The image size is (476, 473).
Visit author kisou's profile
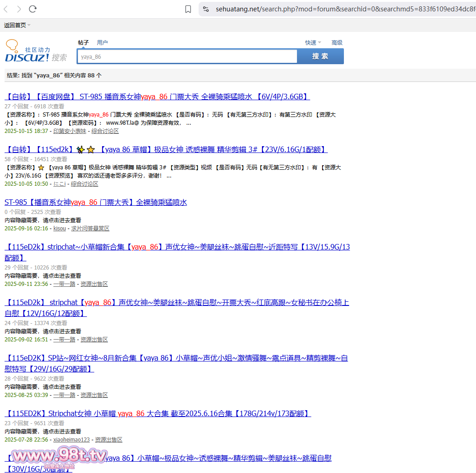pos(60,229)
